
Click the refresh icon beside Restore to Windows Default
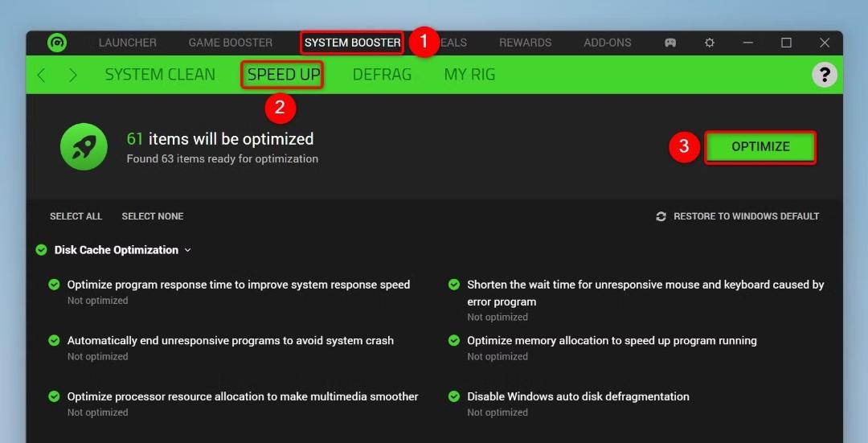click(x=661, y=216)
